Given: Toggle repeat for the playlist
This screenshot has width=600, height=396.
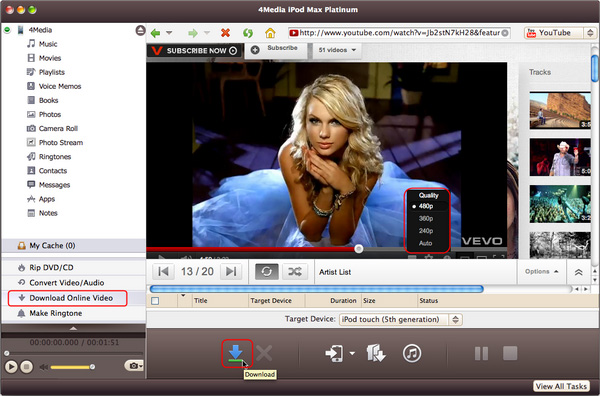Looking at the screenshot, I should click(267, 272).
